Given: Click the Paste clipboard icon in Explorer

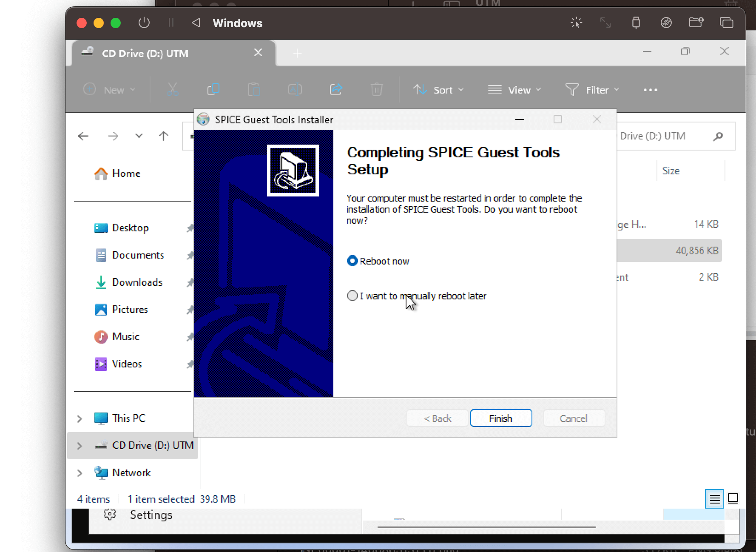Looking at the screenshot, I should click(x=254, y=90).
